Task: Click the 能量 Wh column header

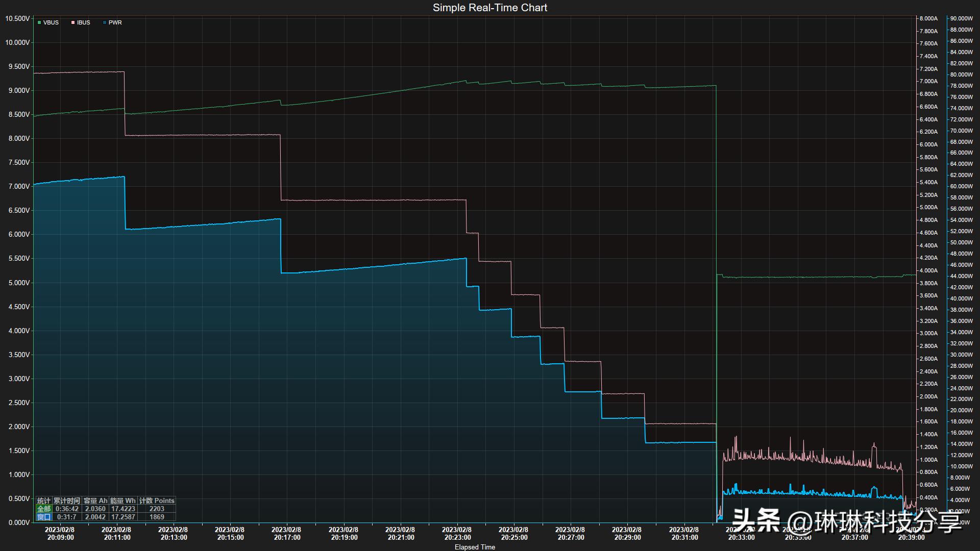Action: tap(123, 500)
